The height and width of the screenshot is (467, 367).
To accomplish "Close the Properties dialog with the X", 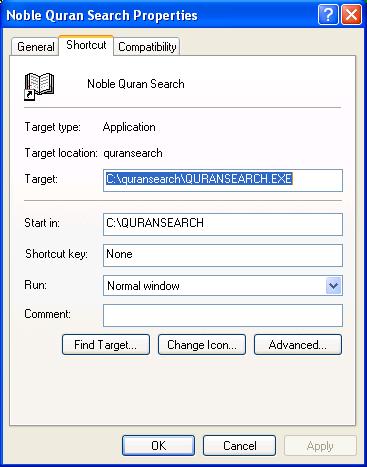I will click(x=351, y=14).
